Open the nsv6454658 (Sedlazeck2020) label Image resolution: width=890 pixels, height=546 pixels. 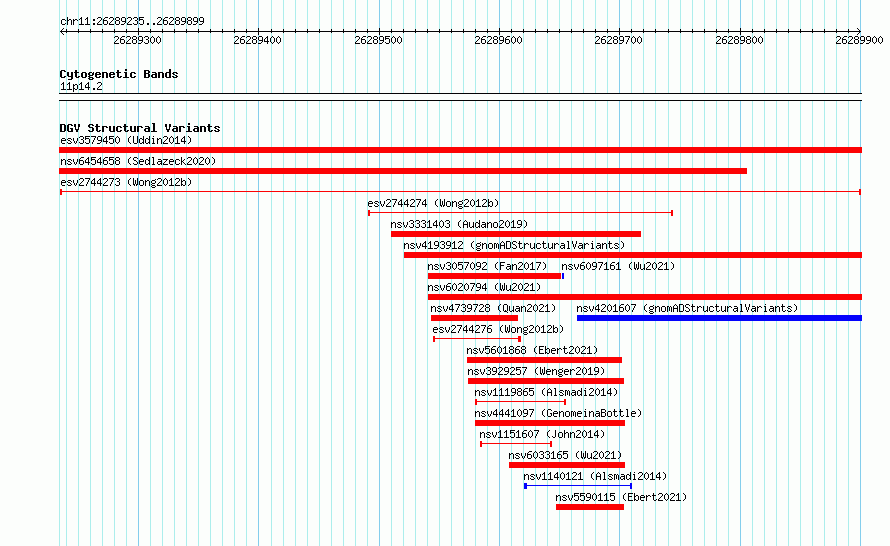[x=138, y=161]
